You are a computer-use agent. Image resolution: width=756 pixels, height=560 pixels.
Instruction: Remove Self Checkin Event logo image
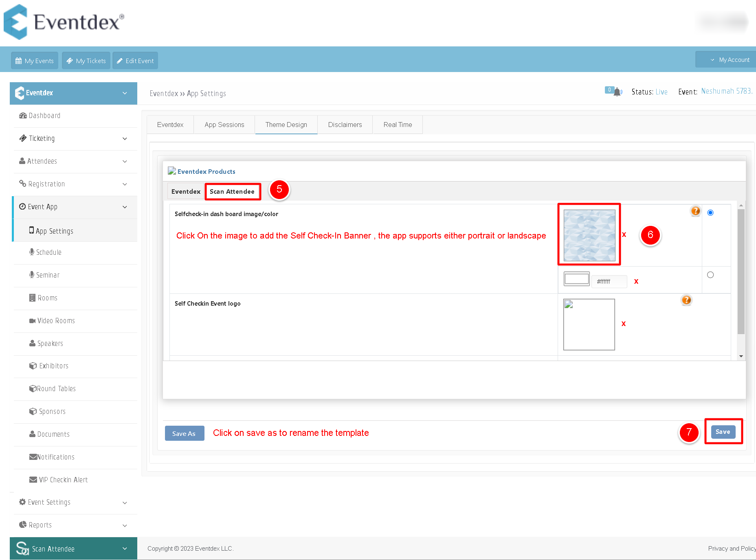[x=624, y=324]
